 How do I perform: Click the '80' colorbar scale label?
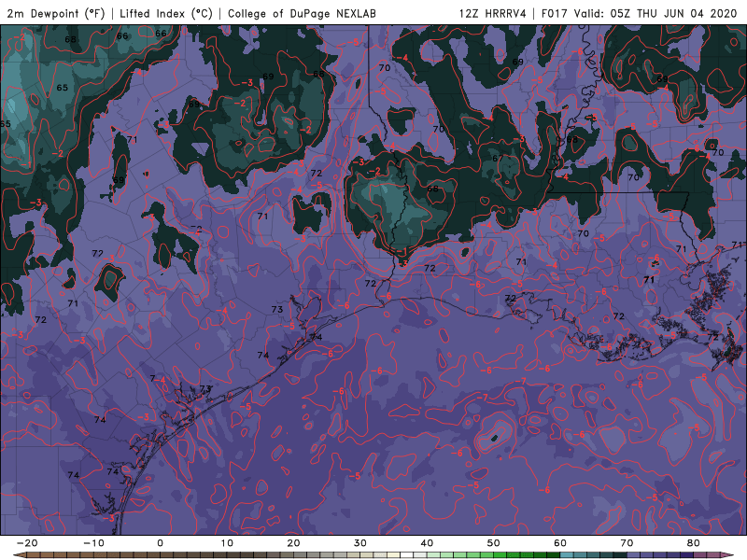[694, 543]
